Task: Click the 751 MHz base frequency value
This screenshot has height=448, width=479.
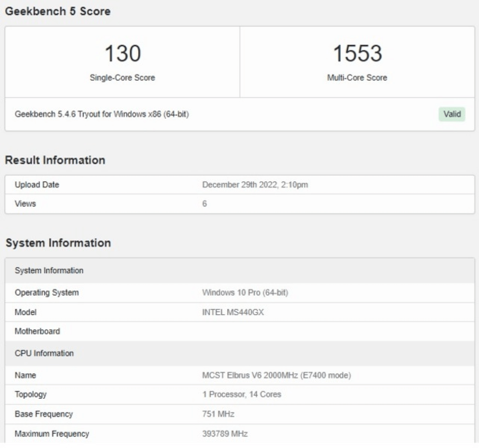Action: [218, 414]
